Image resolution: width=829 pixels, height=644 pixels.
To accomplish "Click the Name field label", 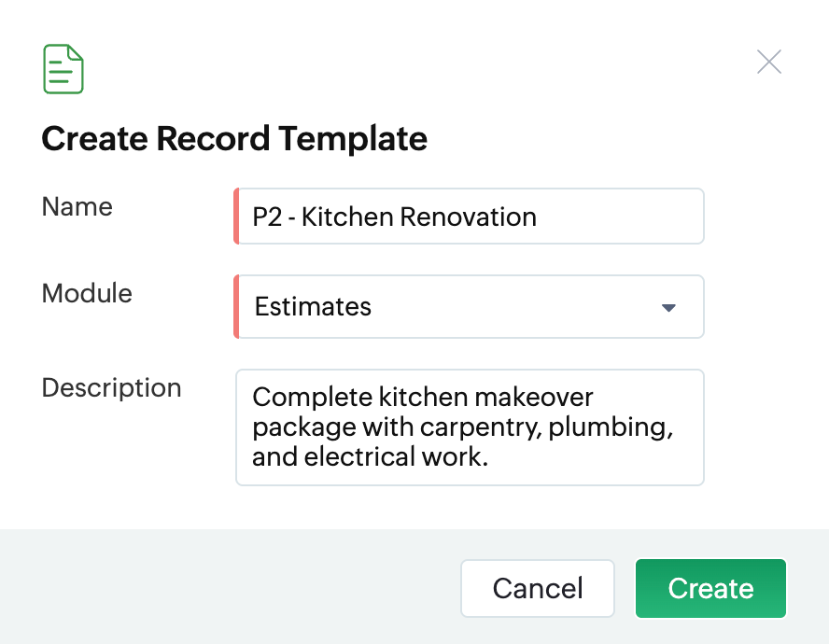I will [77, 206].
